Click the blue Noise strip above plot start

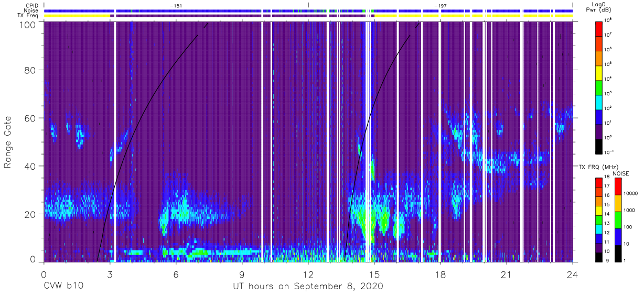pos(79,10)
